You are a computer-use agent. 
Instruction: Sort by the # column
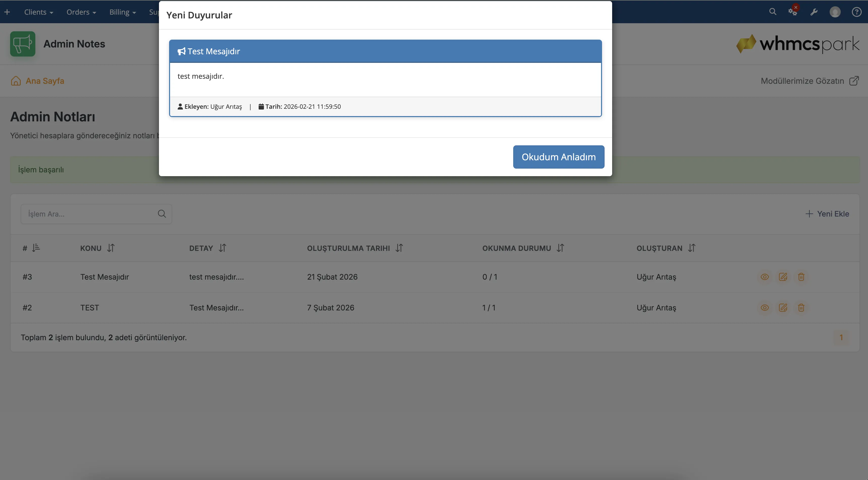point(31,248)
